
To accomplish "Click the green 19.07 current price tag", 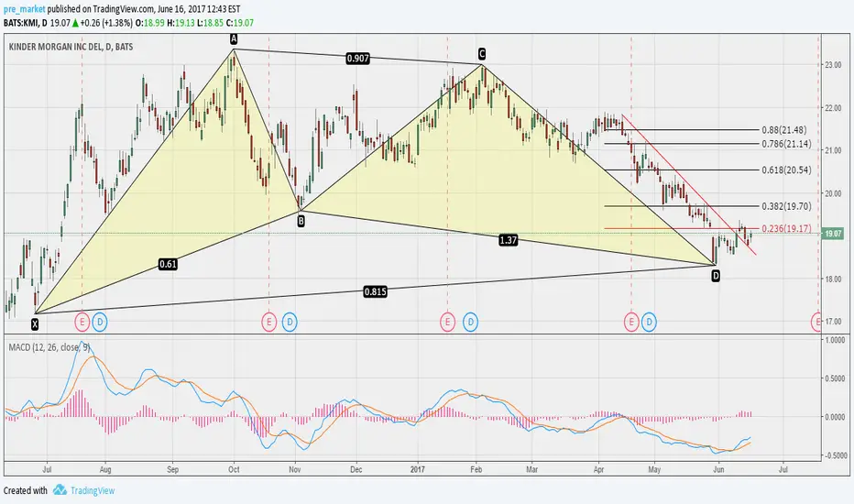I will [833, 234].
